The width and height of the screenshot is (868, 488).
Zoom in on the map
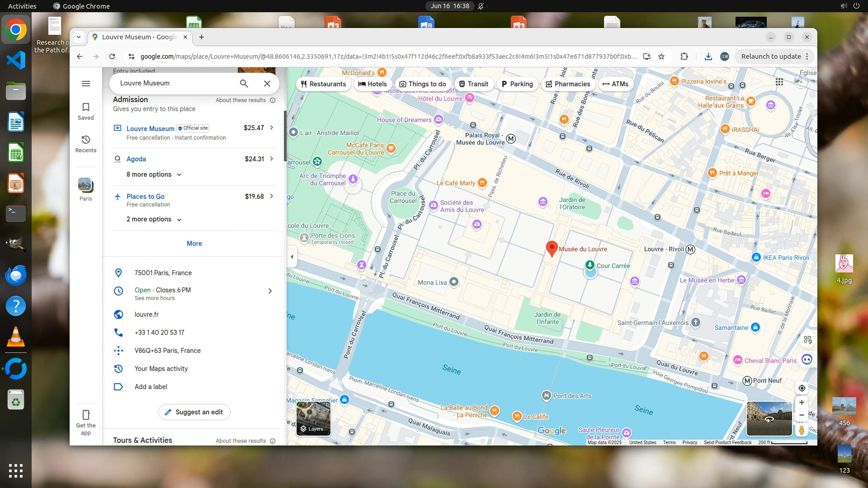pyautogui.click(x=802, y=403)
